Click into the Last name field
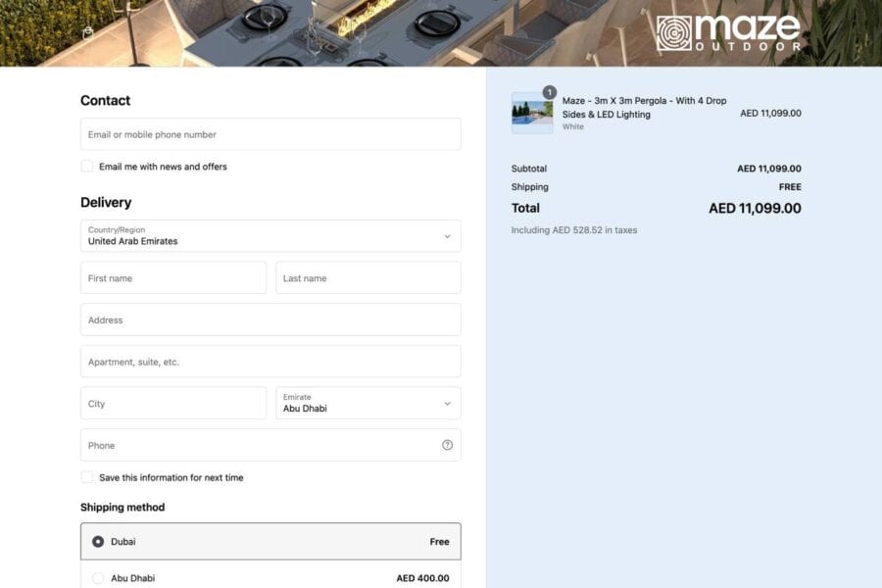The image size is (882, 588). click(367, 278)
